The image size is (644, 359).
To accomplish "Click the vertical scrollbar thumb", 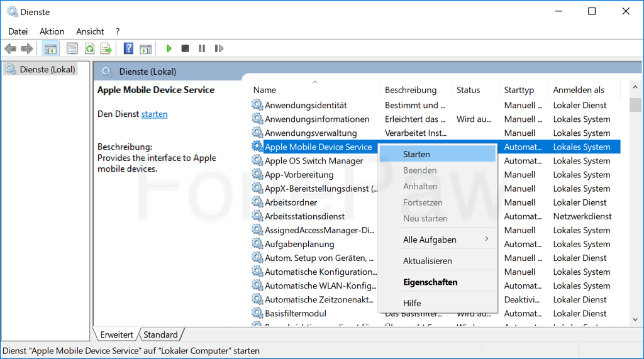I will (x=635, y=105).
